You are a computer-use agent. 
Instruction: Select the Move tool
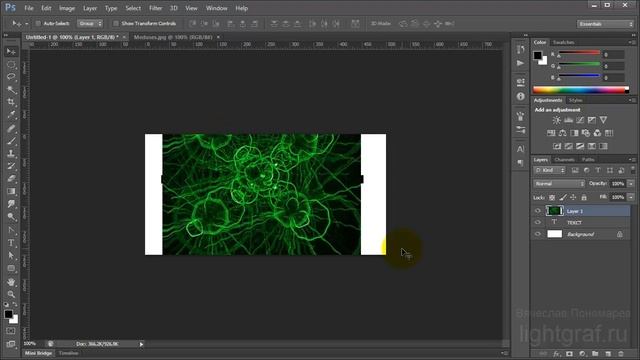[x=11, y=51]
